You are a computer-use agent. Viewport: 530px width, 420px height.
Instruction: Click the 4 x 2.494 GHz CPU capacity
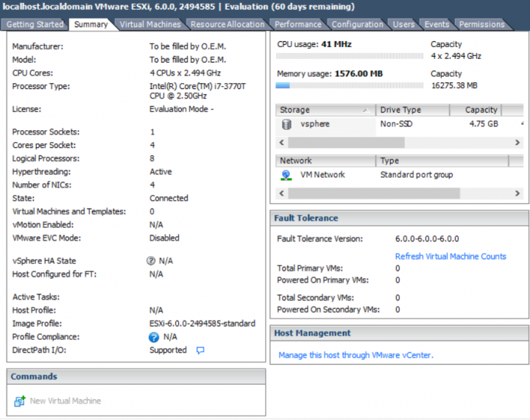point(456,56)
